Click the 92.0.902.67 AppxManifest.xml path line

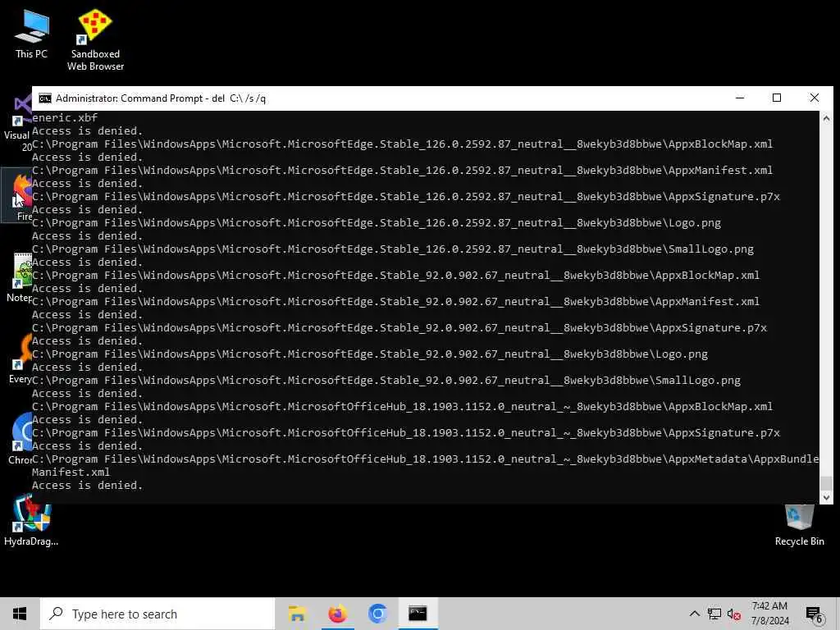[x=396, y=302]
